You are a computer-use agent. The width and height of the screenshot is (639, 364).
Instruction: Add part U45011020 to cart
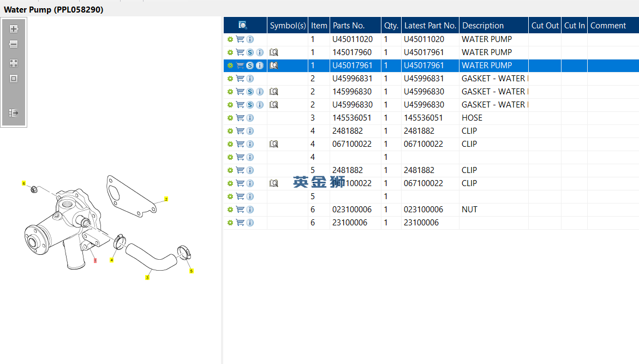(x=240, y=39)
